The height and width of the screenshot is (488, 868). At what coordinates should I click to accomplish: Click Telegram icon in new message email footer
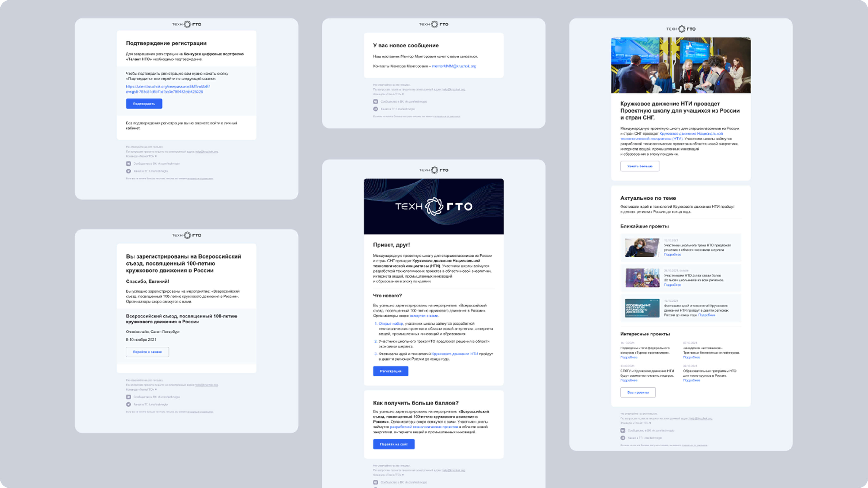point(375,109)
